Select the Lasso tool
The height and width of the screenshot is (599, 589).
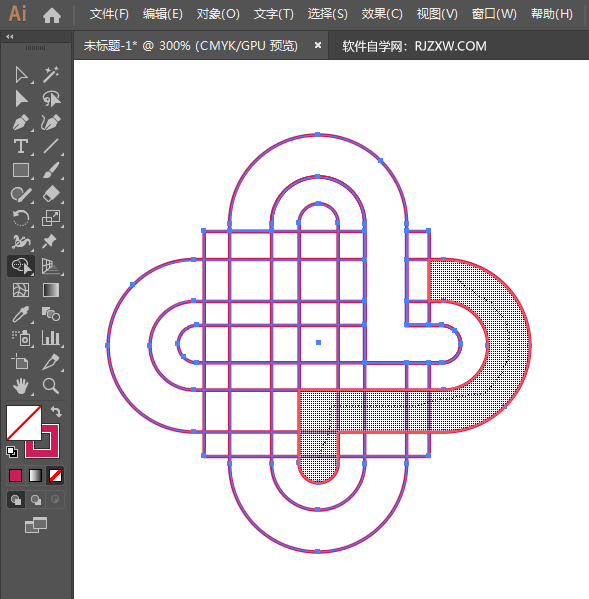[51, 99]
